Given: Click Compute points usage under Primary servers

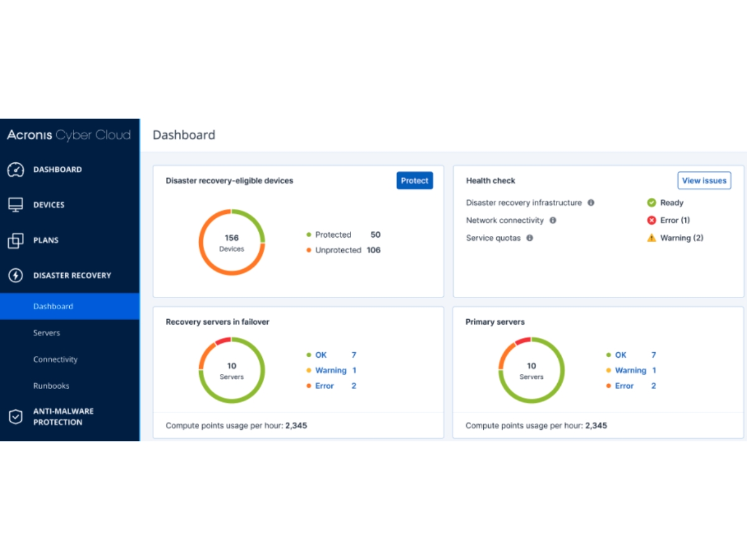Looking at the screenshot, I should [x=536, y=426].
